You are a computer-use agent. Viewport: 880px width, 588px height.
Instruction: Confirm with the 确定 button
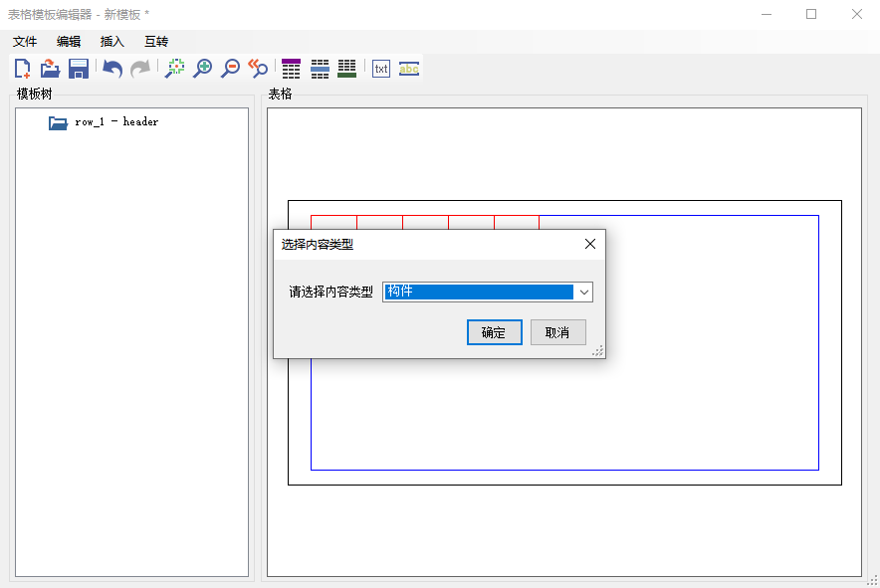pyautogui.click(x=495, y=332)
